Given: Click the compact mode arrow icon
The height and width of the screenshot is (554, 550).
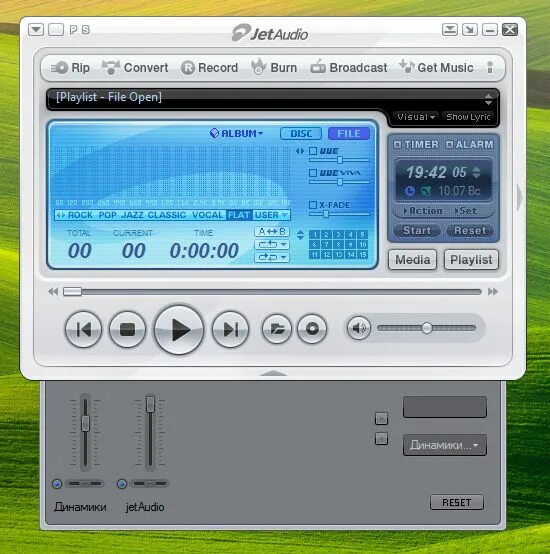Looking at the screenshot, I should click(470, 30).
